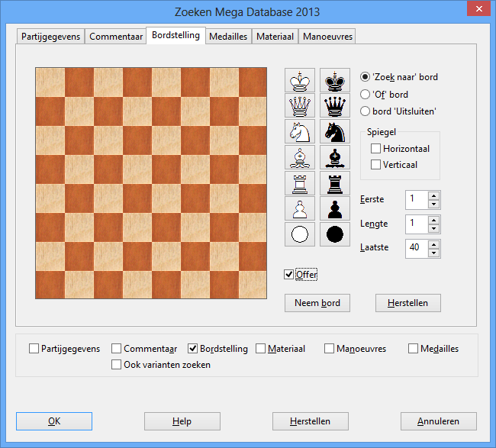Tick the Manoeuvres checkbox at bottom
496x448 pixels.
point(330,349)
